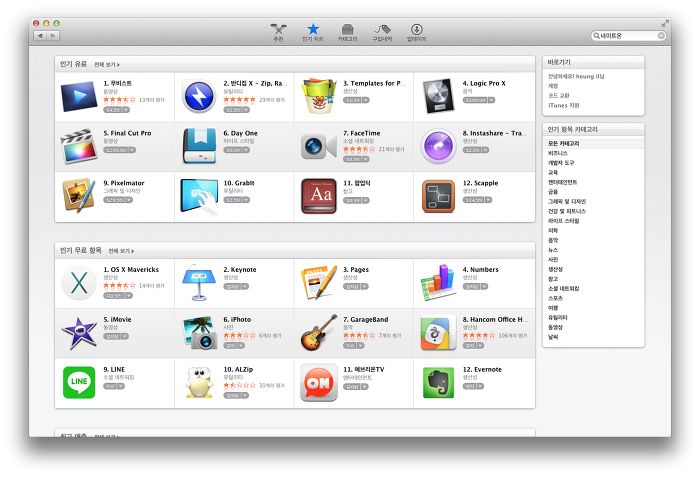See all top free apps link
700x477 pixels.
[x=121, y=251]
